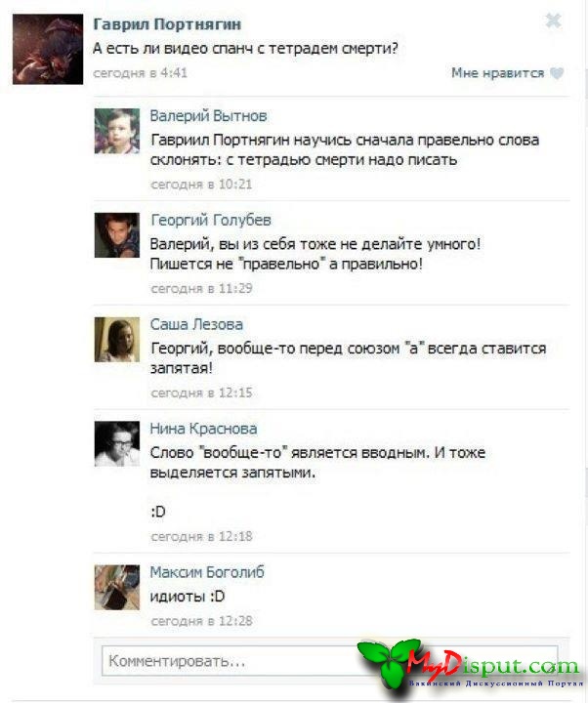
Task: Open profile link Максим Боголиб
Action: coord(207,572)
